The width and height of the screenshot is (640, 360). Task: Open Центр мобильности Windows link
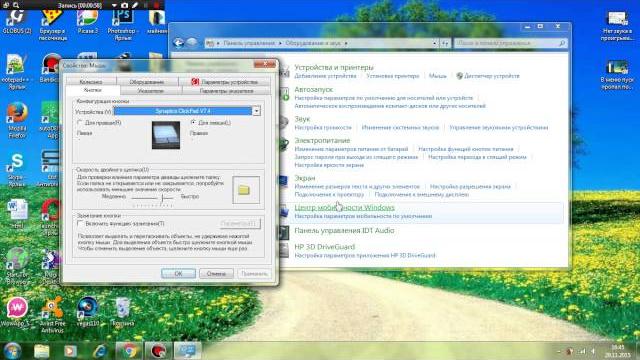344,207
